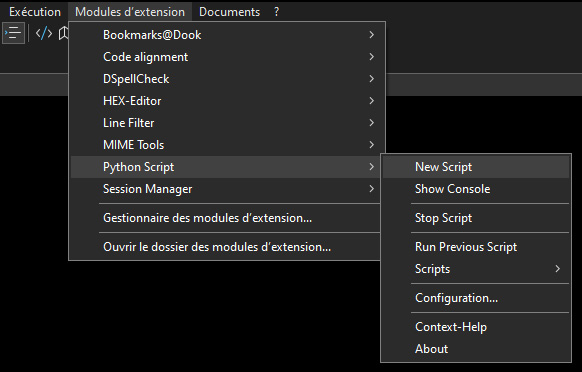Close the Modules d'extension menu

(130, 12)
